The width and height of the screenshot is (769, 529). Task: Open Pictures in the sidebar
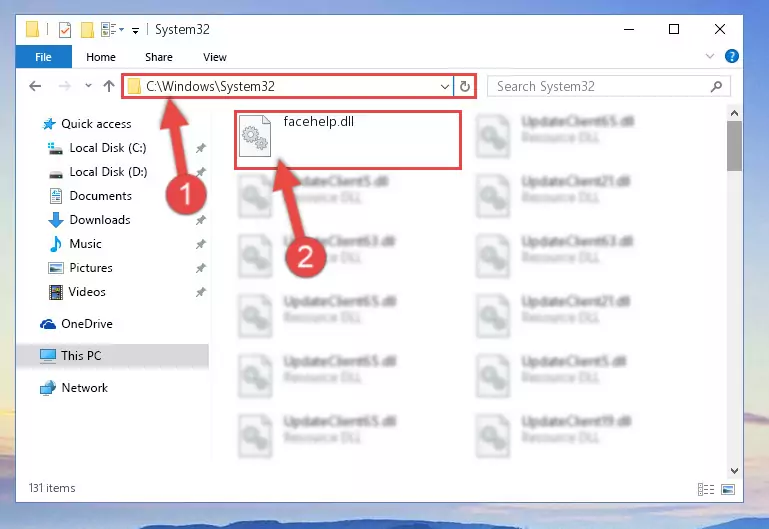pos(91,268)
